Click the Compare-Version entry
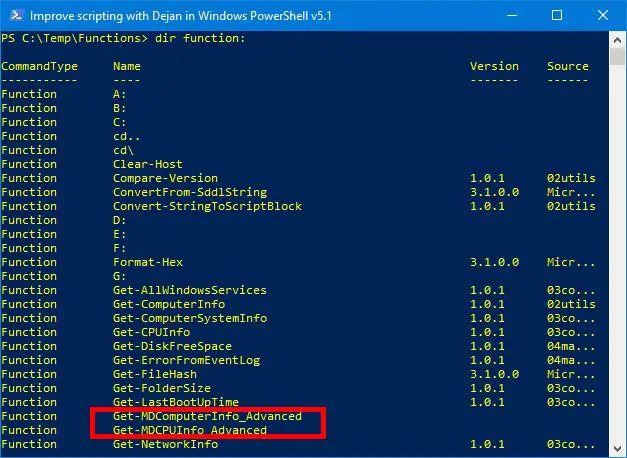Image resolution: width=627 pixels, height=458 pixels. click(x=165, y=178)
